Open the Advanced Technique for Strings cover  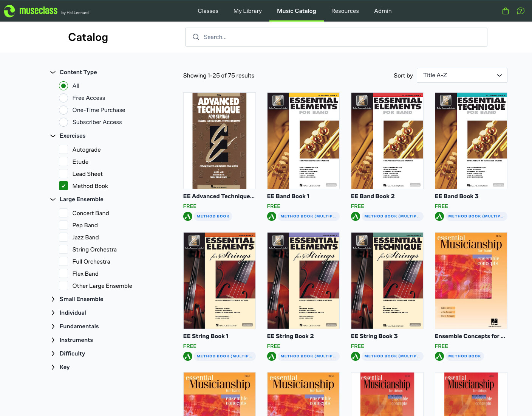tap(220, 141)
